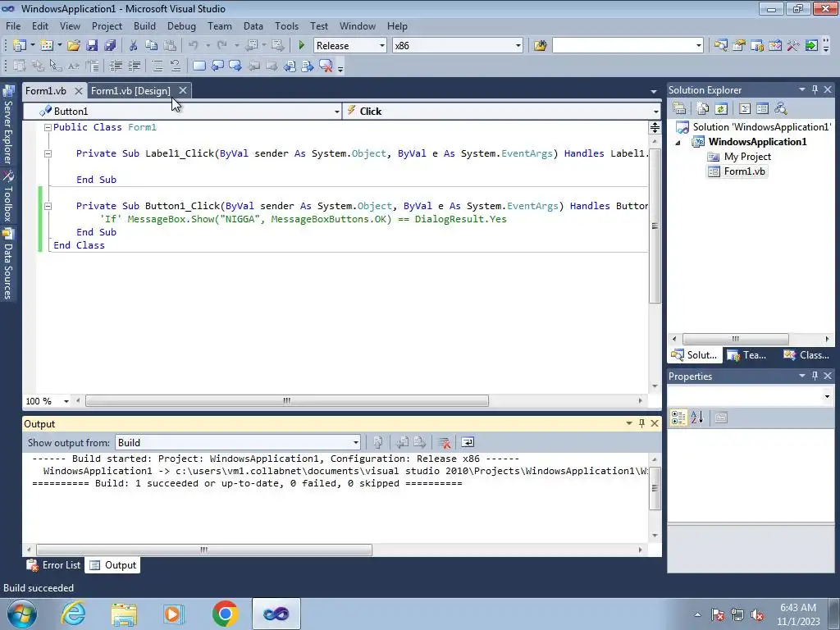Increase line indent using the toolbar icon
This screenshot has width=840, height=630.
click(x=134, y=66)
